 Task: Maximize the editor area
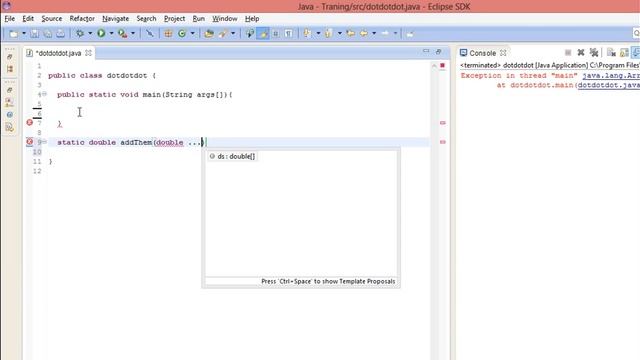click(x=438, y=52)
